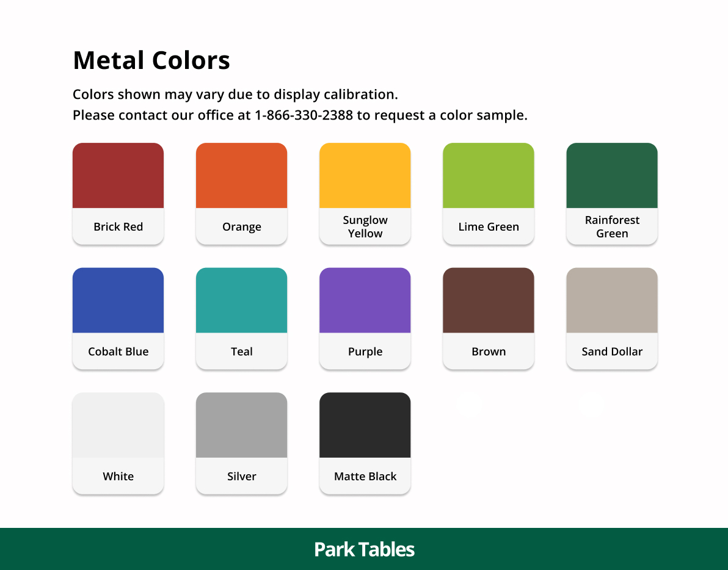Click the phone number 1-866-330-2388
Screen dimensions: 728x570
(x=304, y=115)
